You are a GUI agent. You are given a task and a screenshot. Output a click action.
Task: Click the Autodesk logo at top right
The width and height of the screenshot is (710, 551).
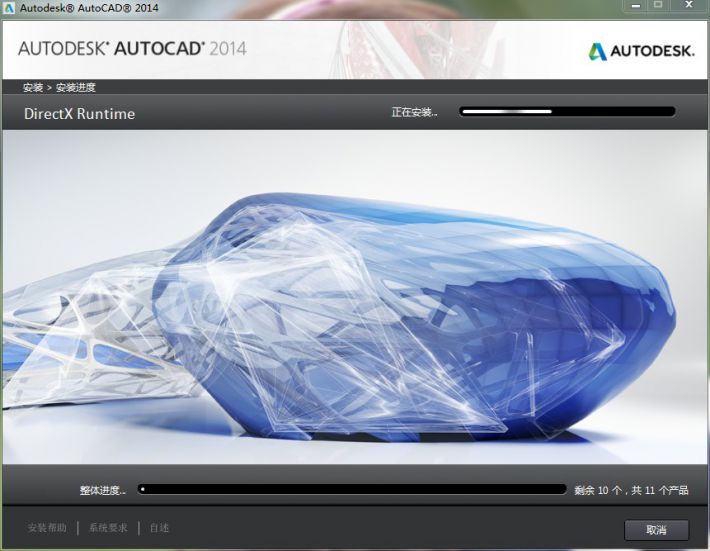[x=641, y=51]
